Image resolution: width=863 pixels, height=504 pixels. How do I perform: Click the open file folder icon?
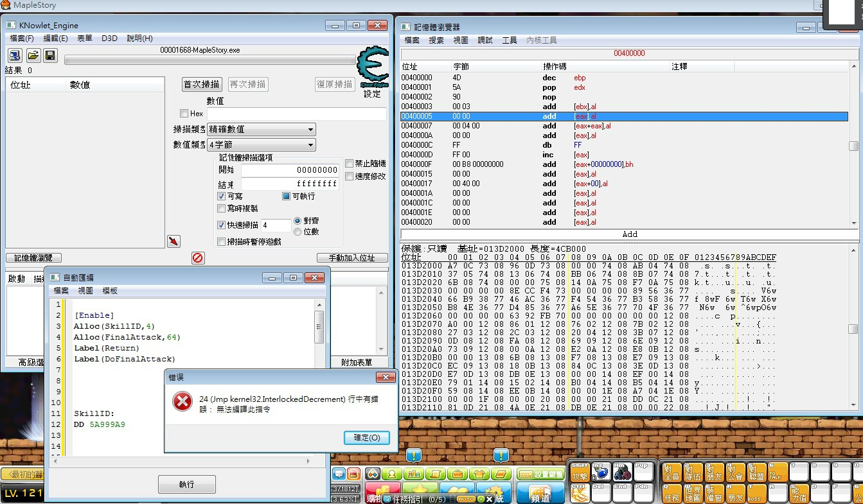[33, 56]
